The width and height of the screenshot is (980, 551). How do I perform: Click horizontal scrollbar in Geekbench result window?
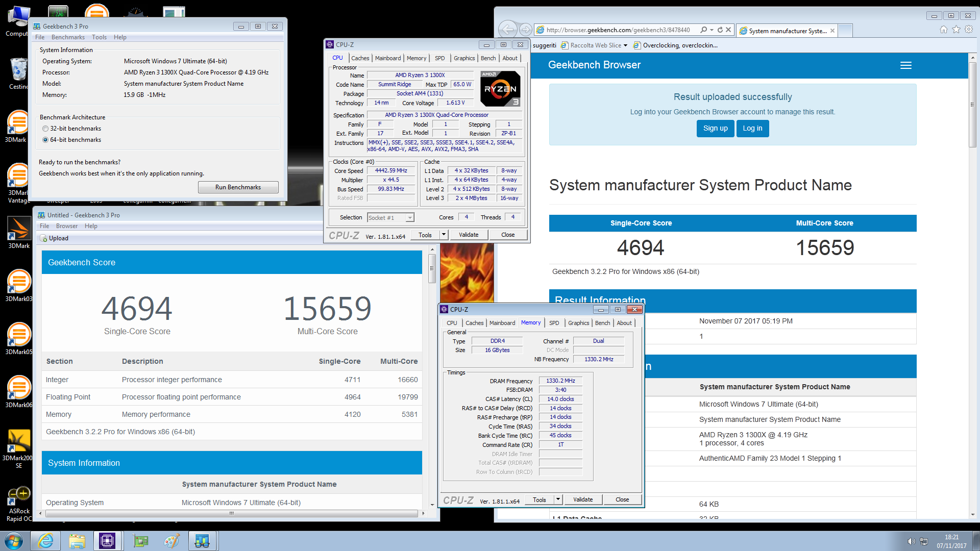coord(232,513)
